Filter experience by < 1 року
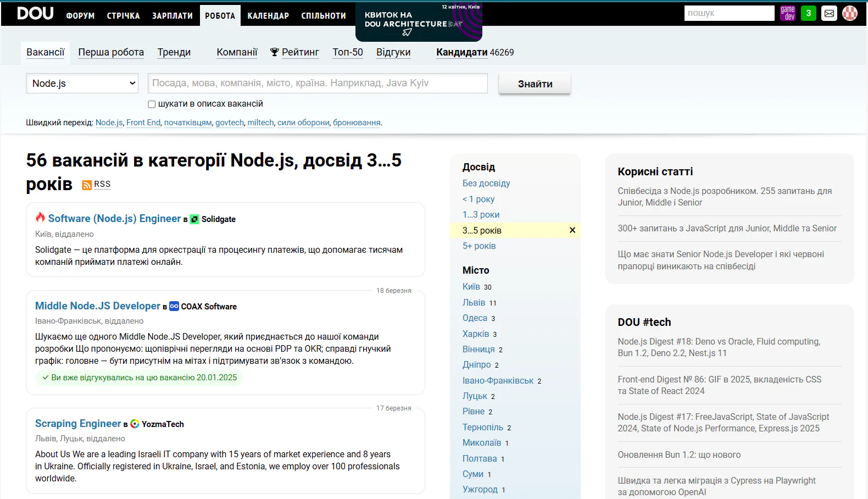 tap(478, 199)
